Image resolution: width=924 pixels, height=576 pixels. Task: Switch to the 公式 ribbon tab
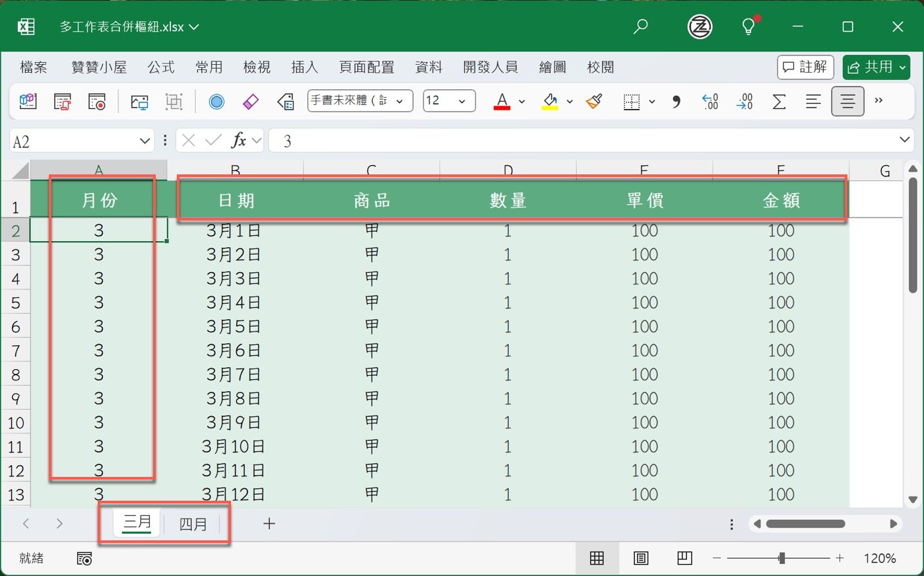[161, 67]
